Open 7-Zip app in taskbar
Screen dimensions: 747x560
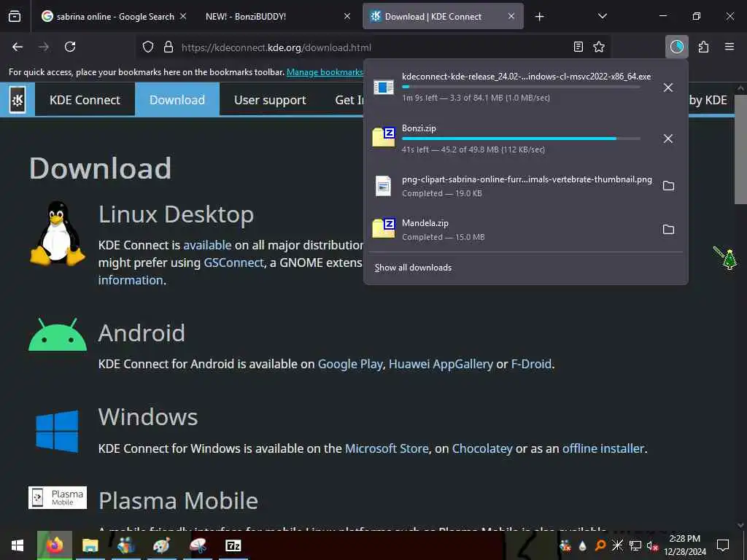(233, 545)
